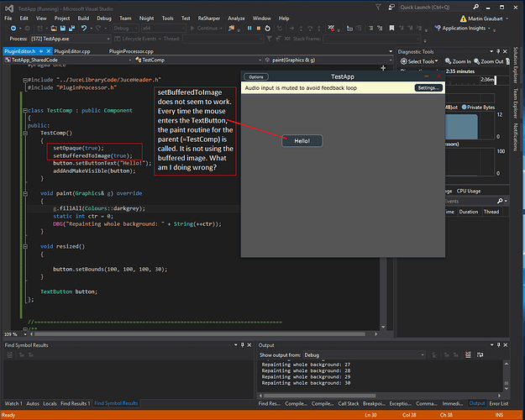Click the Hello! button in TestApp
The width and height of the screenshot is (525, 420).
[302, 140]
